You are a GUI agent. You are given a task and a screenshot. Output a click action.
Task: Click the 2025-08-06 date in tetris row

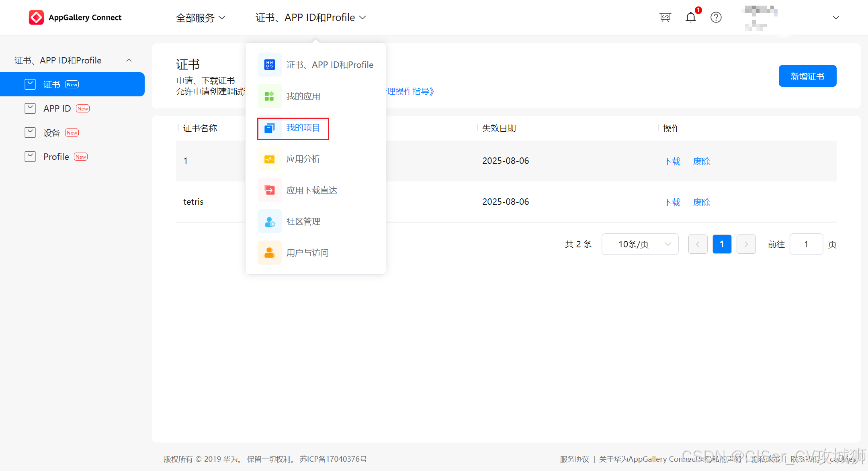coord(506,202)
